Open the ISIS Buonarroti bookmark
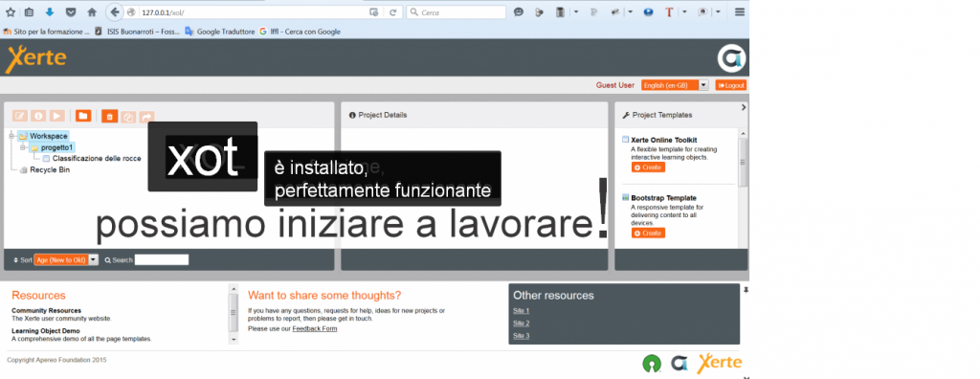The height and width of the screenshot is (379, 980). [x=138, y=32]
